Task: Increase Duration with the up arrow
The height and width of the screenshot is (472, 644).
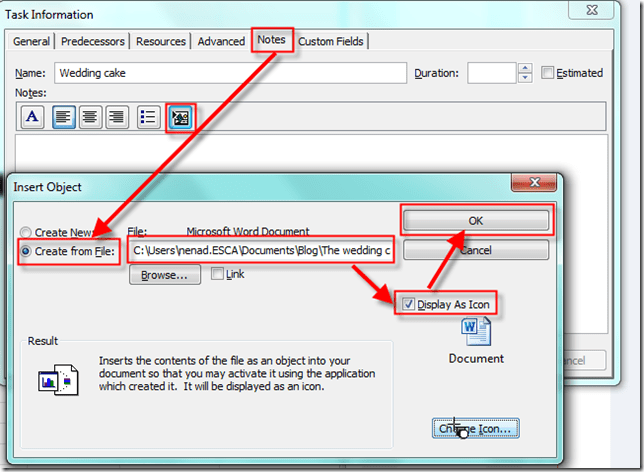Action: 525,68
